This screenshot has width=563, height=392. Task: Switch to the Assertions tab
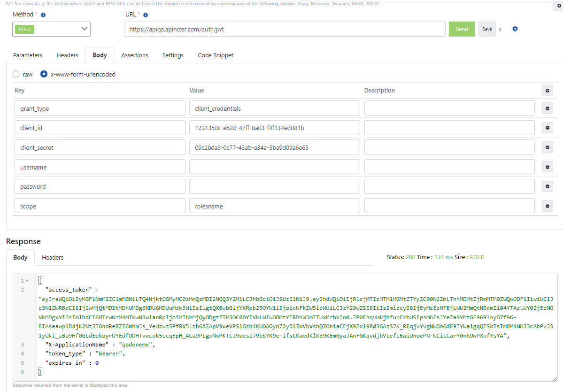(134, 55)
